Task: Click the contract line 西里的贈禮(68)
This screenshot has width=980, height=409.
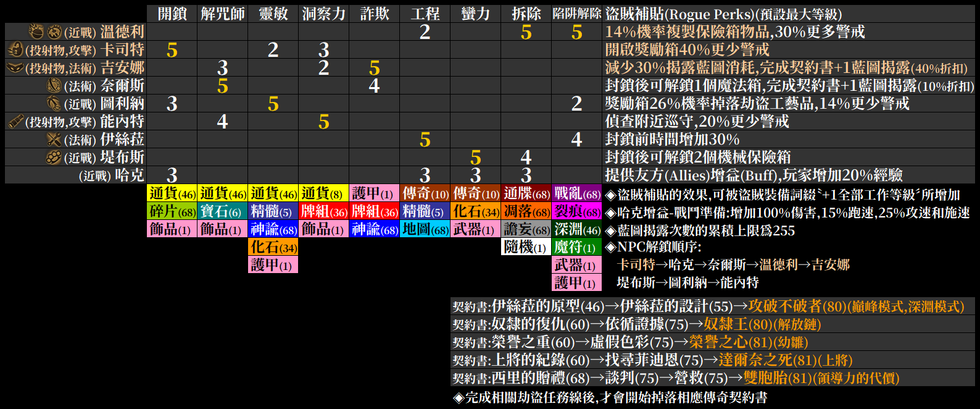Action: [676, 378]
